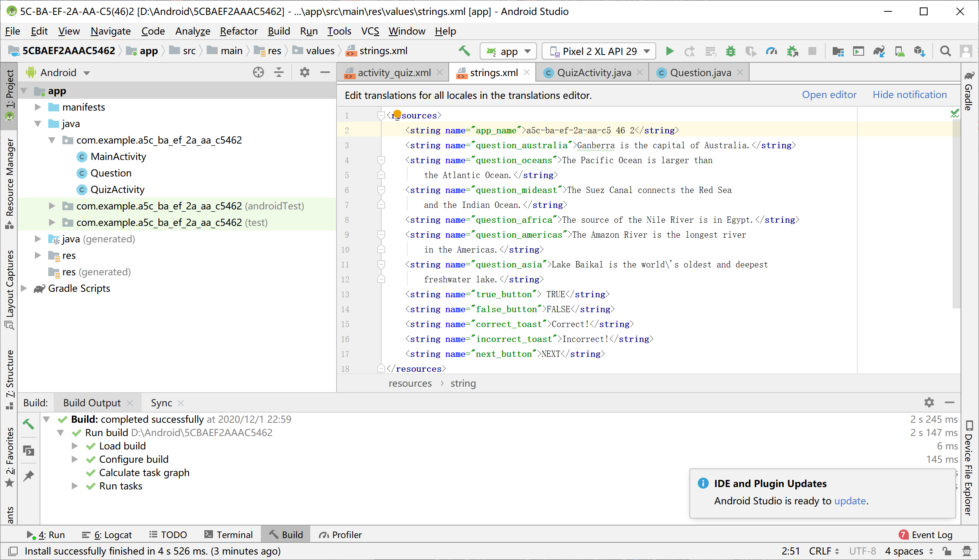Expand the manifests folder
This screenshot has width=979, height=560.
click(38, 107)
